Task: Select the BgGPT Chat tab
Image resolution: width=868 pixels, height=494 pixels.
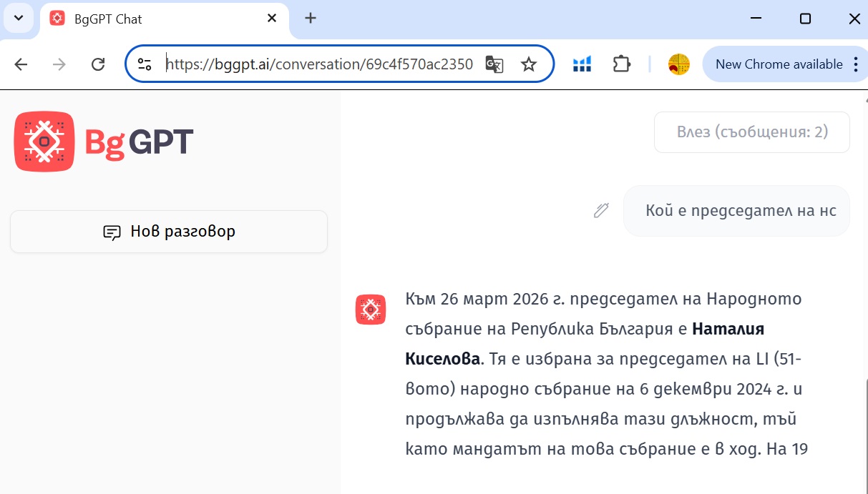Action: coord(150,19)
